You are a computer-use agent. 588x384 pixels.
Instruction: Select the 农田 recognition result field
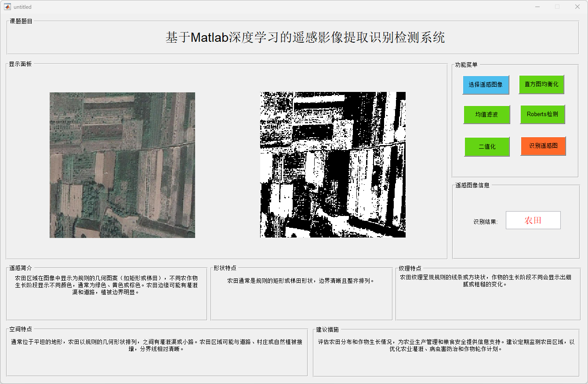(x=533, y=220)
